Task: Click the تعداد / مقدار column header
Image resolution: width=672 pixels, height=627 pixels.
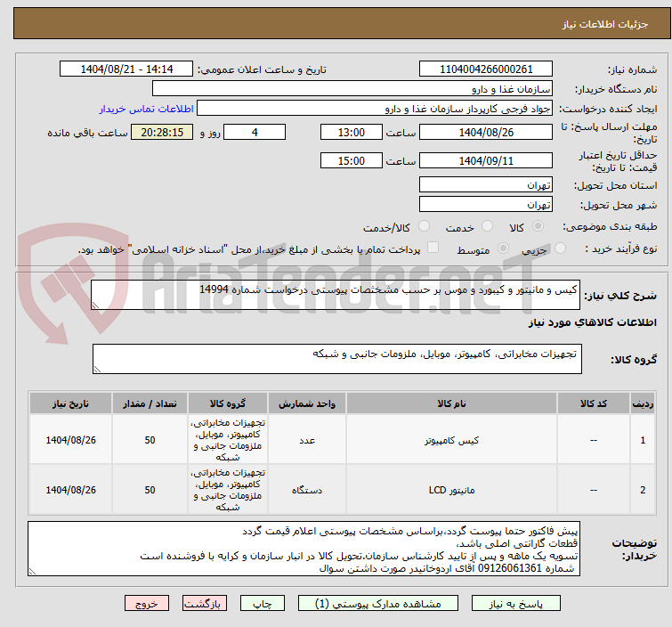Action: coord(150,403)
